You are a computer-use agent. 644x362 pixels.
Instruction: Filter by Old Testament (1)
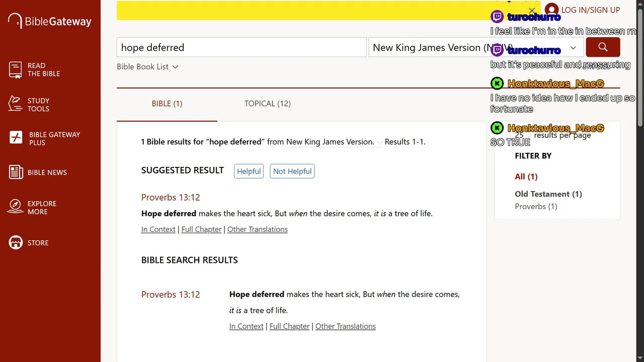548,194
